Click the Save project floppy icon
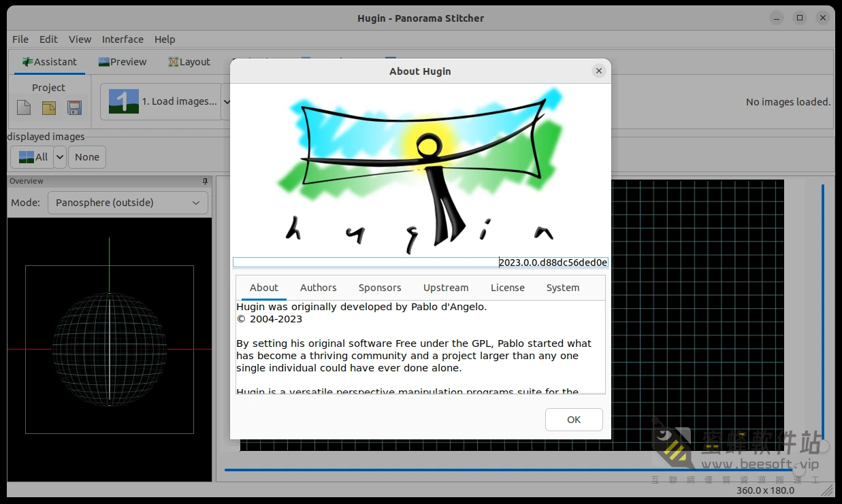Screen dimensions: 842x504 [x=74, y=107]
